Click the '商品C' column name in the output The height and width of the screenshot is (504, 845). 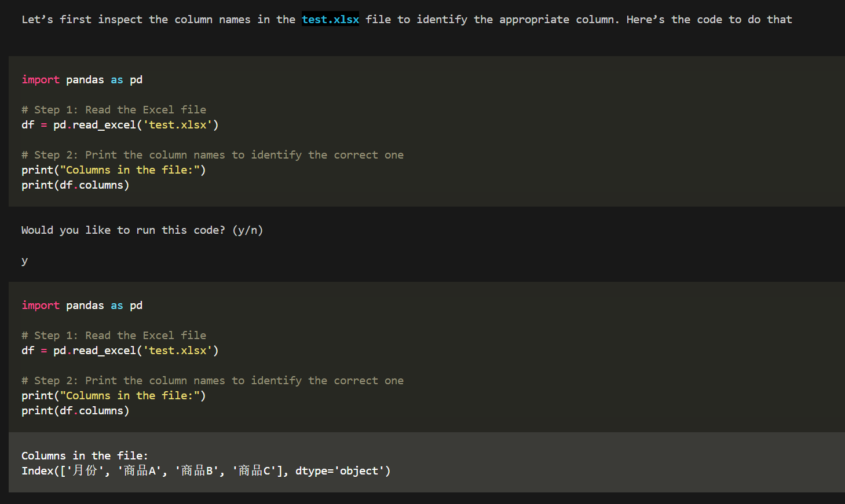click(x=254, y=471)
